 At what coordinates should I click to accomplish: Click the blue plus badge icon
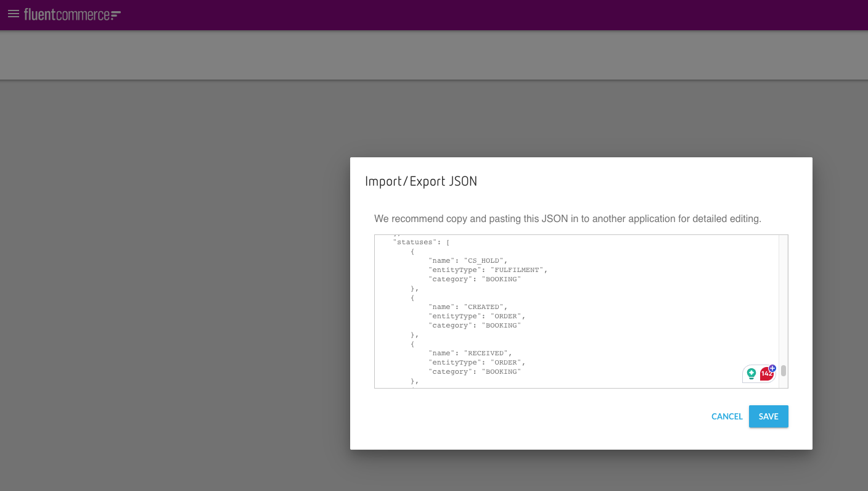(772, 368)
